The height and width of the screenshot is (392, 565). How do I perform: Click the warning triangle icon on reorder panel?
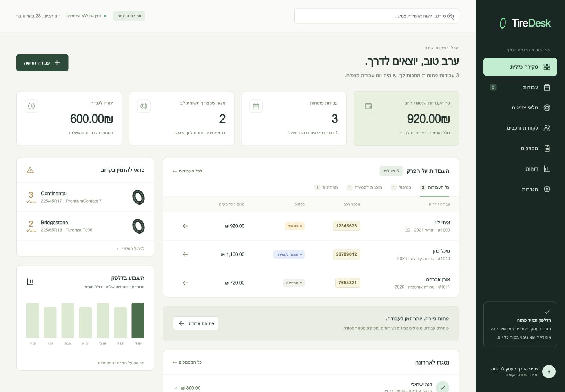pos(30,170)
